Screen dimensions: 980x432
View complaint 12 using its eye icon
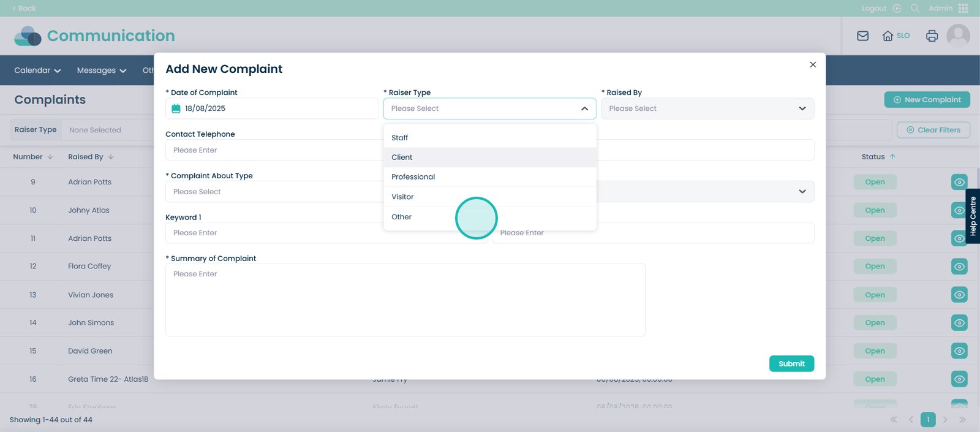pos(959,267)
